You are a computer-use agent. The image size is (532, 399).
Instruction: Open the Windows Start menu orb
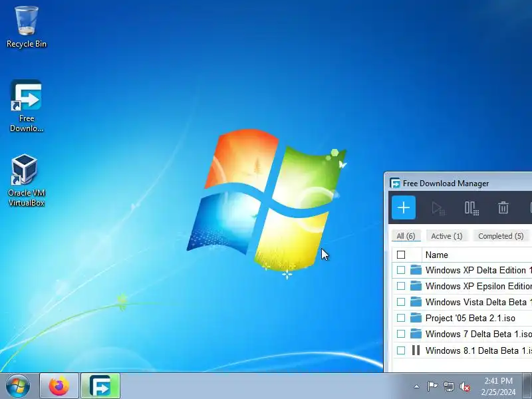(18, 386)
